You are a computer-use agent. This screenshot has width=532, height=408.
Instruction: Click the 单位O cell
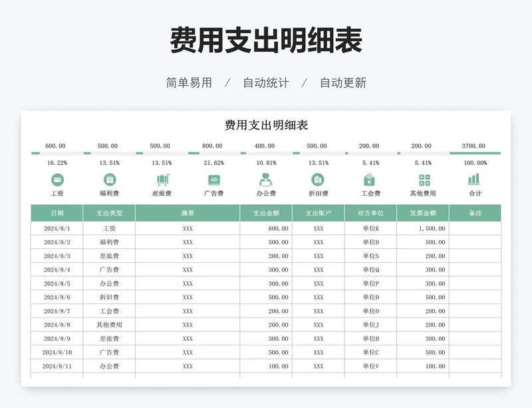(370, 311)
